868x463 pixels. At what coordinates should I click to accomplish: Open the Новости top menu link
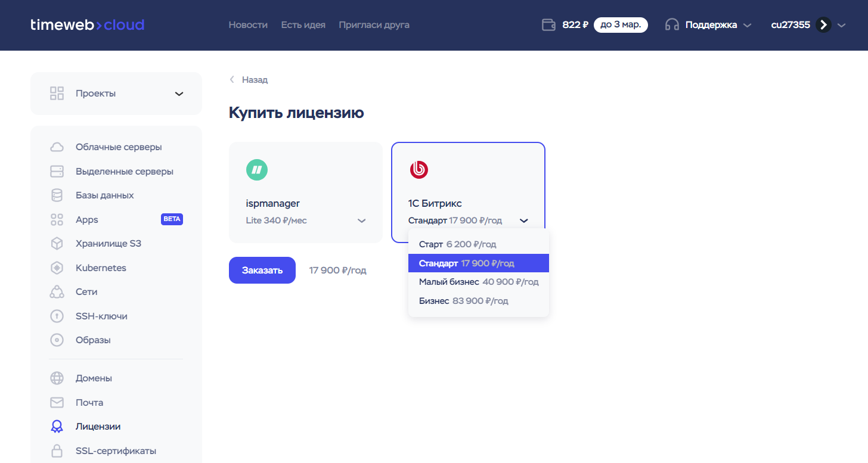248,25
